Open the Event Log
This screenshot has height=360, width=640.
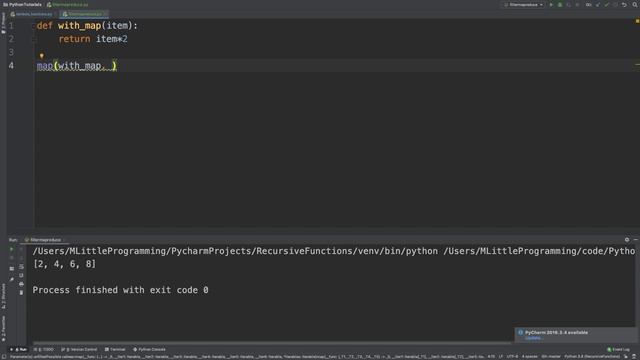(618, 349)
